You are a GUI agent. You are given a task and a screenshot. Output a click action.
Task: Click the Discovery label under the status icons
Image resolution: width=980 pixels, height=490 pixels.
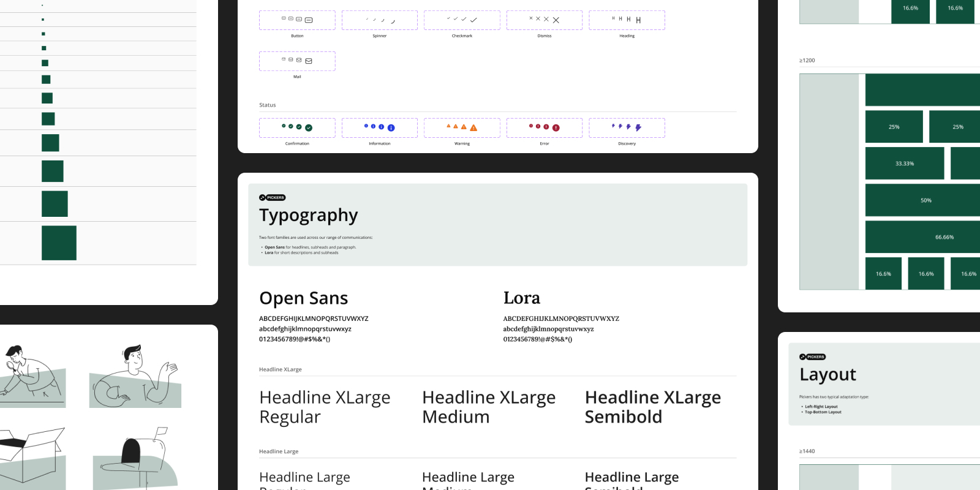627,143
